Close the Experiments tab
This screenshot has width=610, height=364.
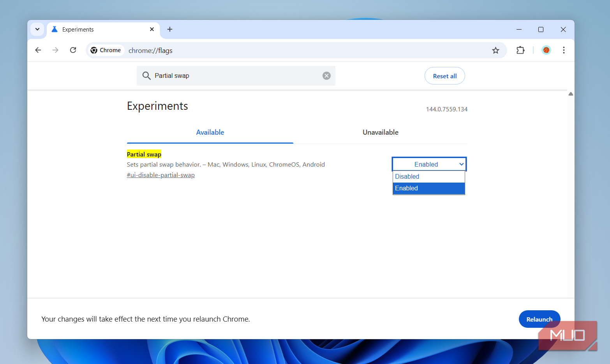click(152, 29)
